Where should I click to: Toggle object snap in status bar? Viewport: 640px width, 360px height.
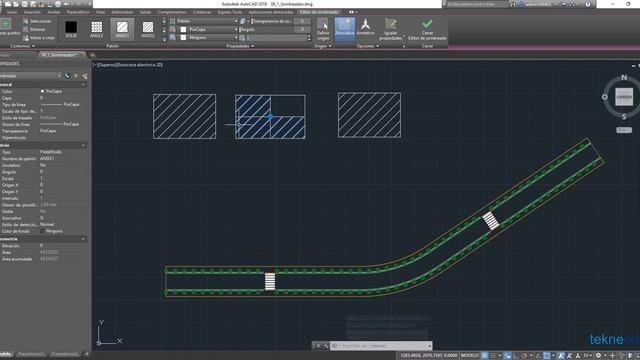pos(547,356)
